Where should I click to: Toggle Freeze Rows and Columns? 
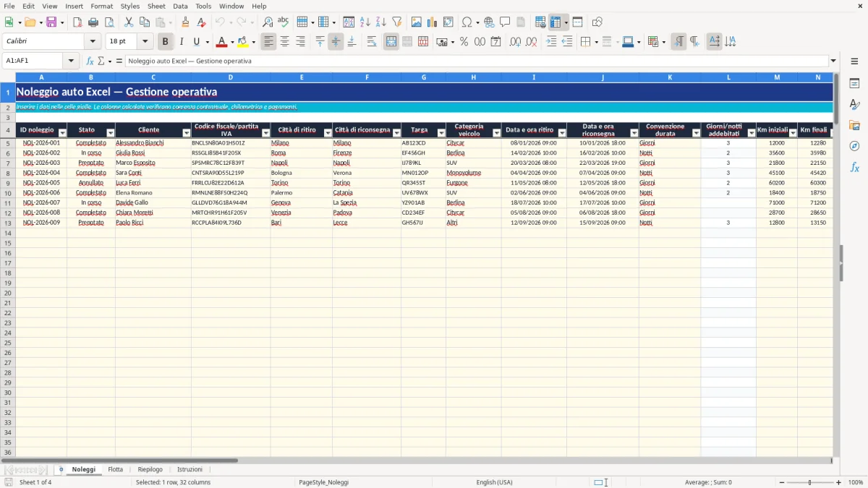(556, 22)
